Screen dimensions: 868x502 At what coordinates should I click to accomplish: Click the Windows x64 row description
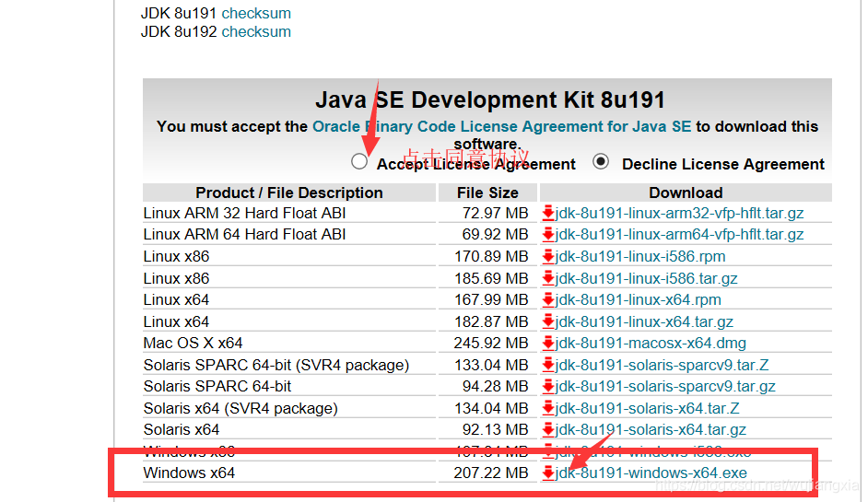189,473
